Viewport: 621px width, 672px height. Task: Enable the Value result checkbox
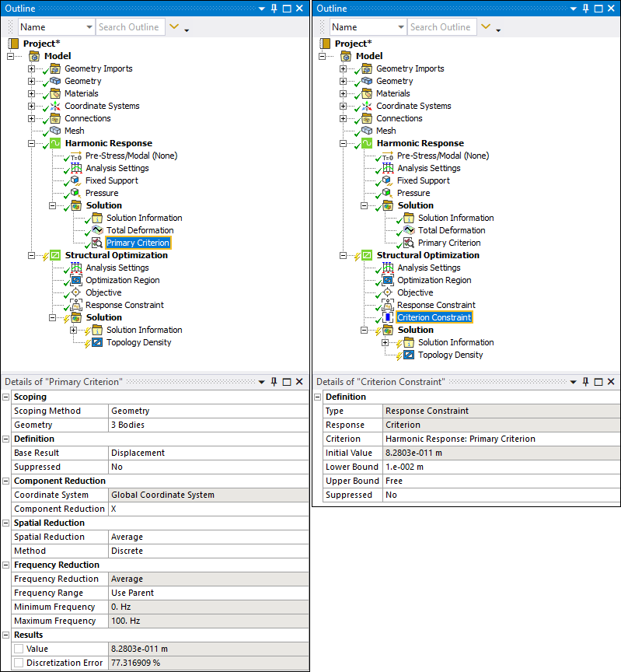(19, 649)
